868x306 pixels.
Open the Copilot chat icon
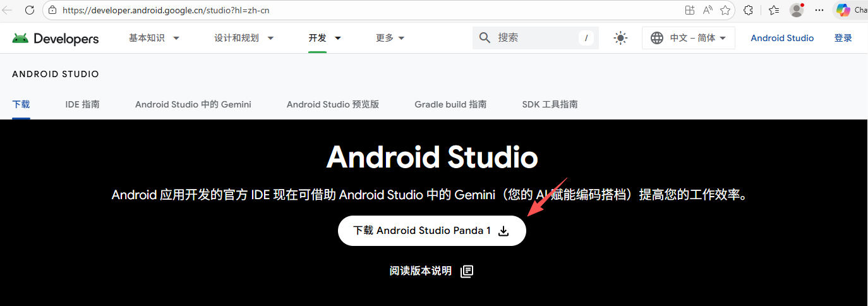click(843, 10)
